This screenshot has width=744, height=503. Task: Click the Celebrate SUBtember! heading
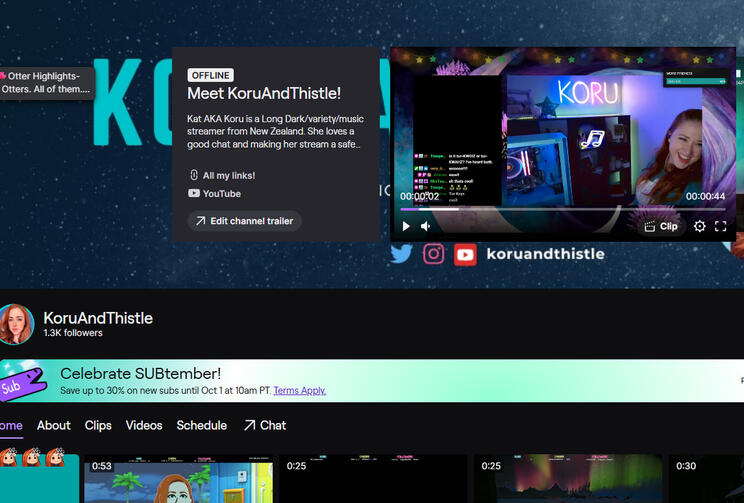click(x=140, y=373)
